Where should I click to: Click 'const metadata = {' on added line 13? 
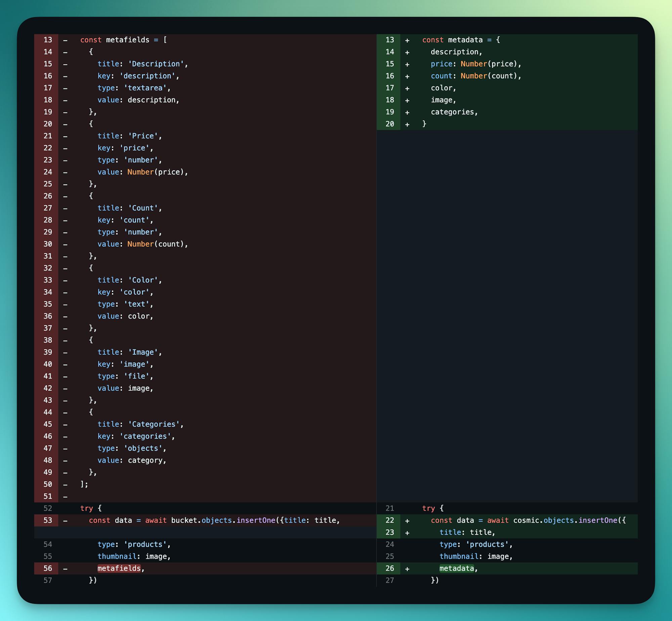click(x=461, y=40)
